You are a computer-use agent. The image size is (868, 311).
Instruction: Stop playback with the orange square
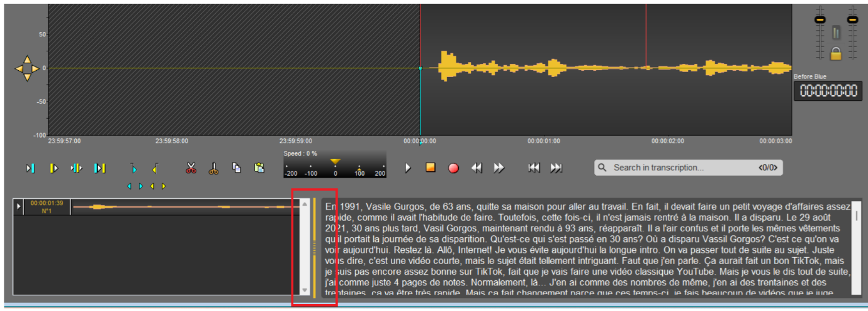(x=430, y=168)
